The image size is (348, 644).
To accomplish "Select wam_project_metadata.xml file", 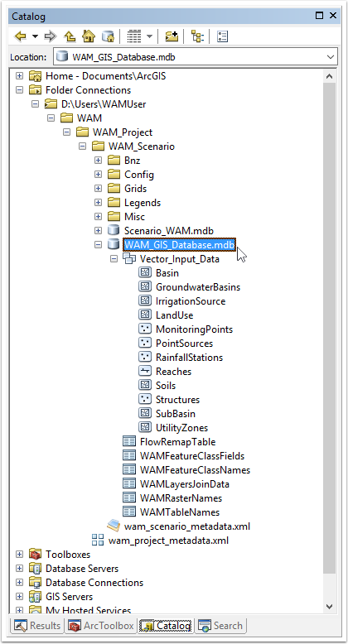I will coord(169,540).
